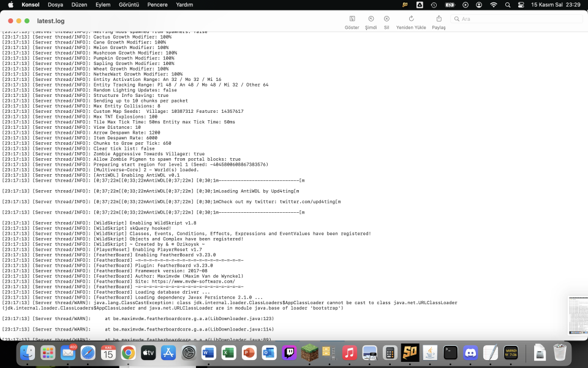This screenshot has height=368, width=588.
Task: Launch Safari from the Dock
Action: point(88,353)
